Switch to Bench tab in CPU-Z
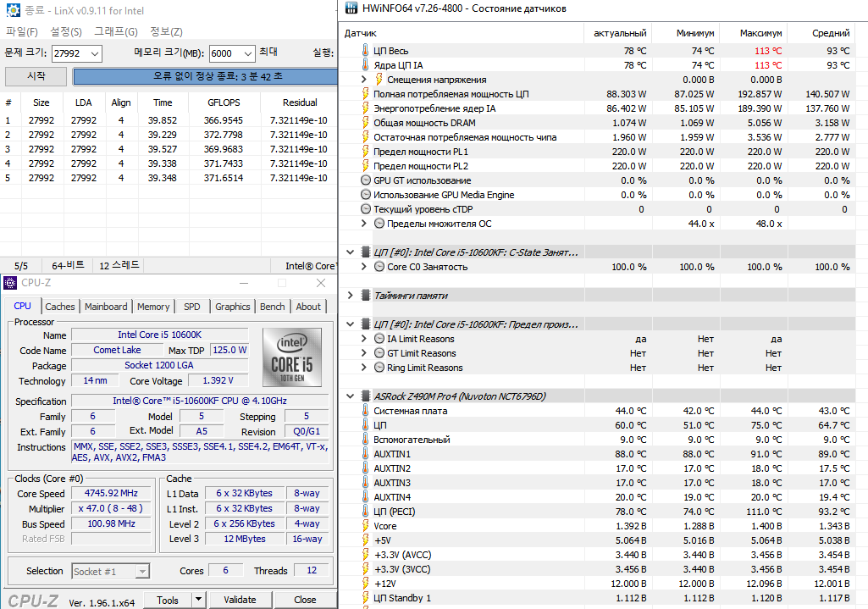This screenshot has height=609, width=868. pyautogui.click(x=273, y=307)
